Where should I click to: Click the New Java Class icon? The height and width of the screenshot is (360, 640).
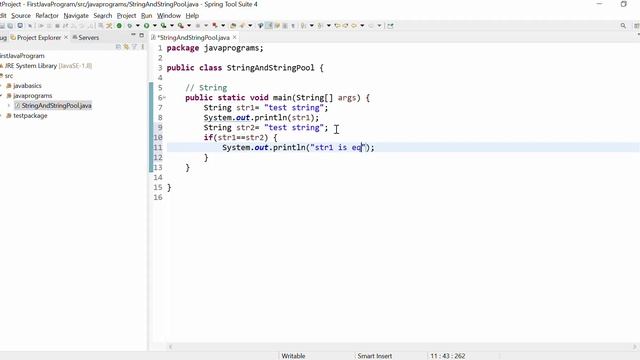(x=242, y=26)
